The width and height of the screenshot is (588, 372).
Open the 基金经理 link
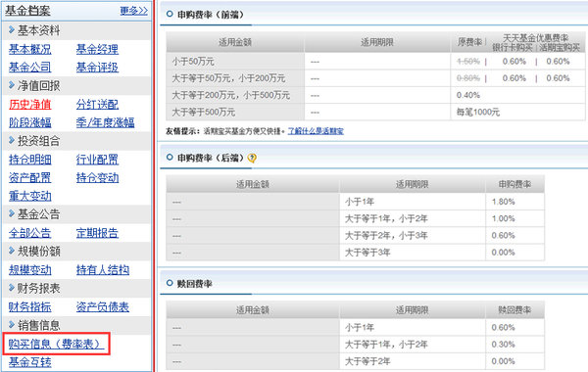[x=97, y=49]
